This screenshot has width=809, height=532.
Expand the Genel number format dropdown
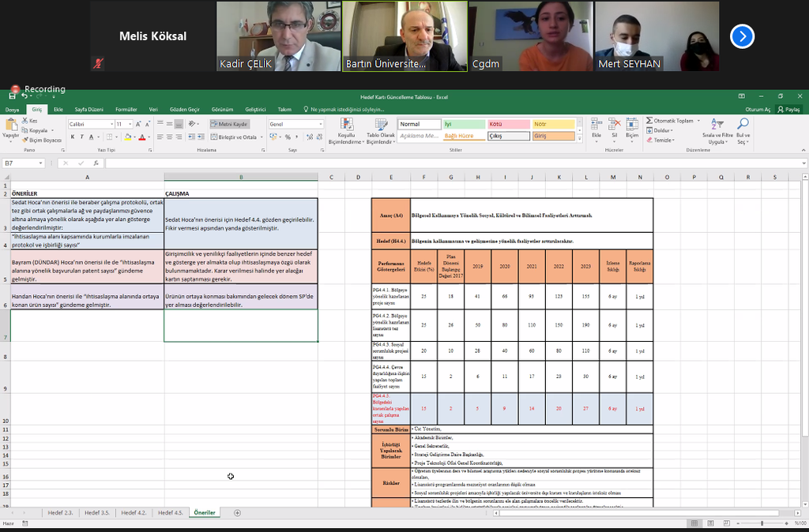320,125
